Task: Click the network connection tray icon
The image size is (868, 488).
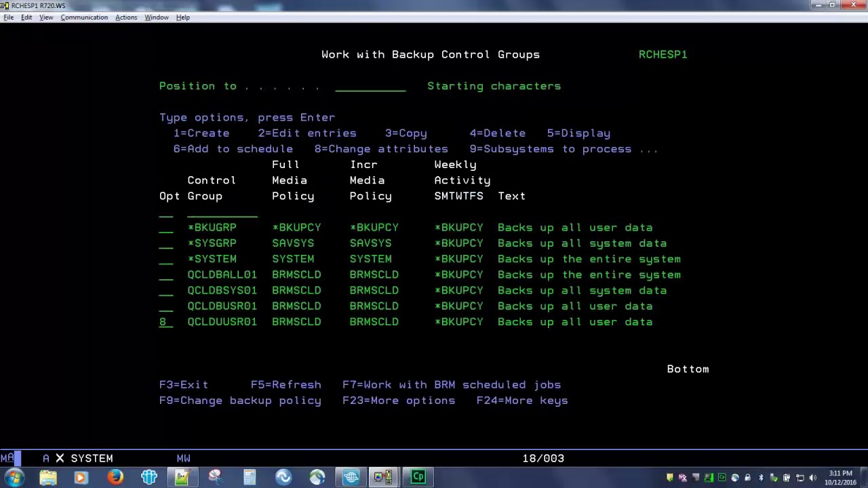Action: pos(800,478)
